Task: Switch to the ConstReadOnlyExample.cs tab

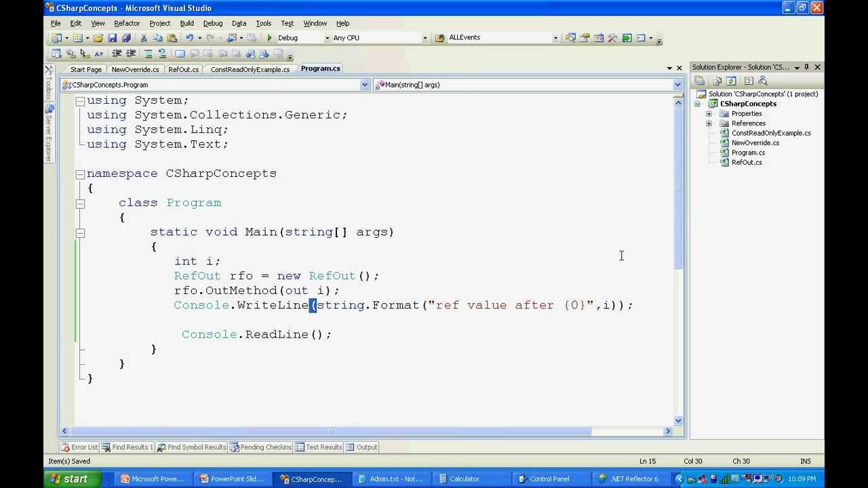Action: 250,69
